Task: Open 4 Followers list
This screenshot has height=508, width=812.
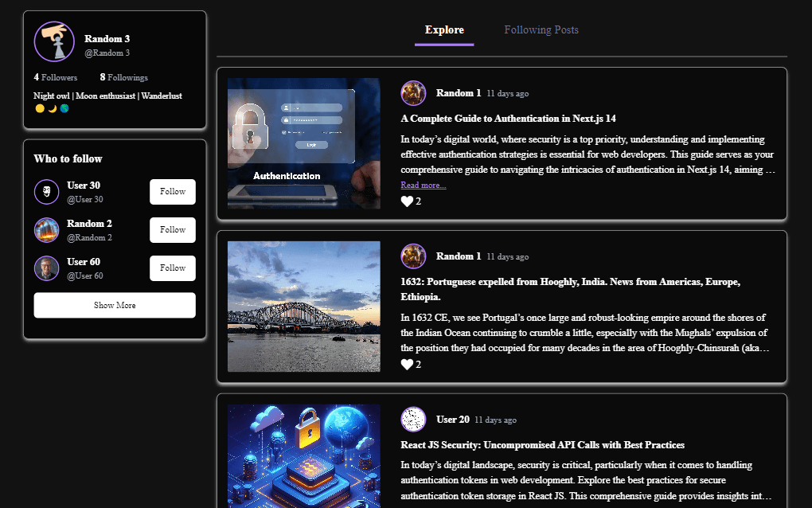Action: click(x=56, y=77)
